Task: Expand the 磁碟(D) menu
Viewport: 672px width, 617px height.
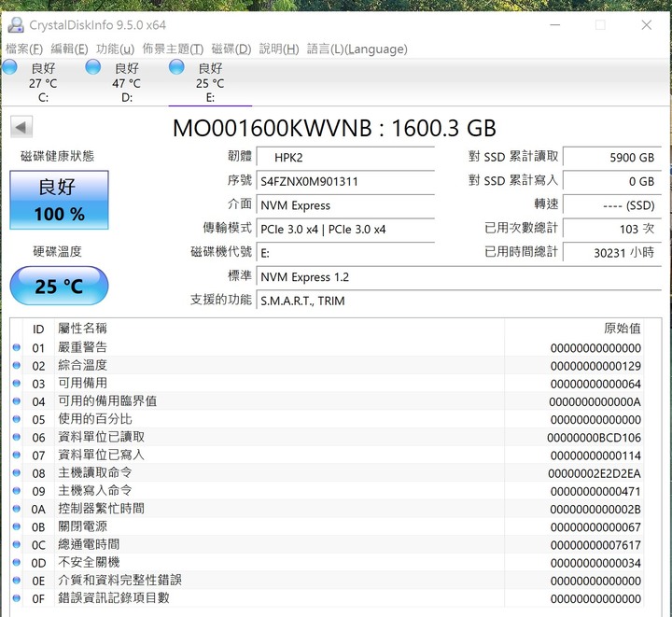Action: click(231, 49)
